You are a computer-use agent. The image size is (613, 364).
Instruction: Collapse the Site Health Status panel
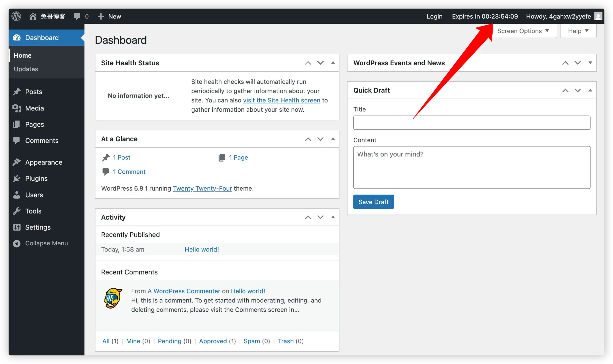click(x=333, y=63)
